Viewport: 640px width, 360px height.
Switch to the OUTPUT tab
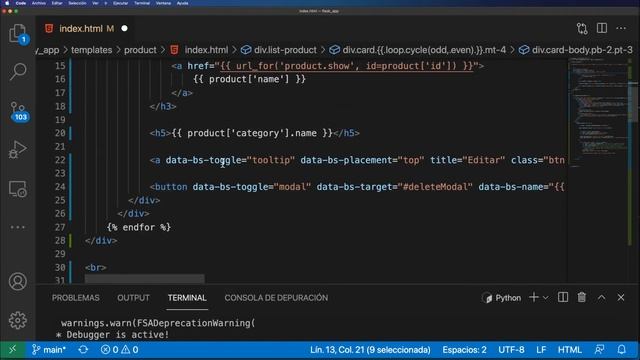tap(133, 298)
